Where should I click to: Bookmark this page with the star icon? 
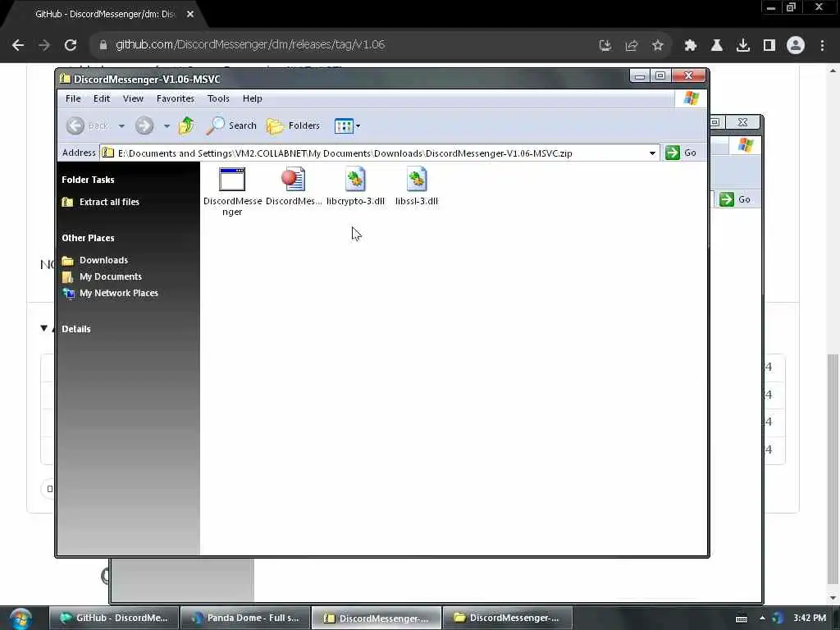click(658, 46)
